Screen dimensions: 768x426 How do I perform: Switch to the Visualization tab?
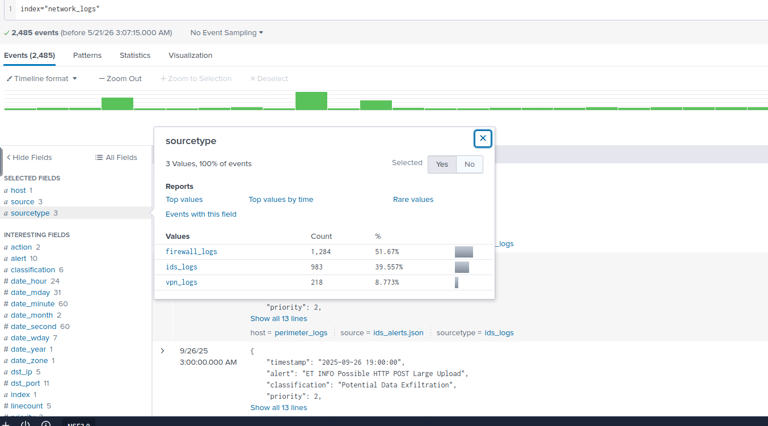coord(190,55)
